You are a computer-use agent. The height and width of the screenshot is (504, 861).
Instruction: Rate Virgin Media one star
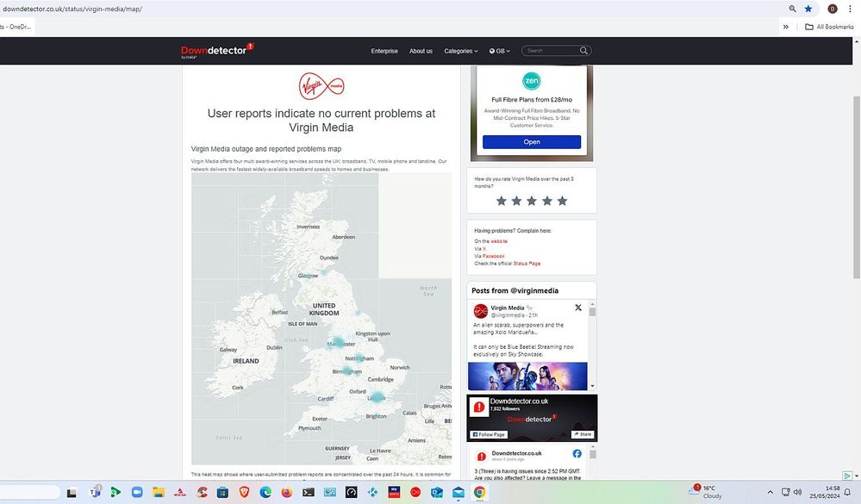coord(502,201)
